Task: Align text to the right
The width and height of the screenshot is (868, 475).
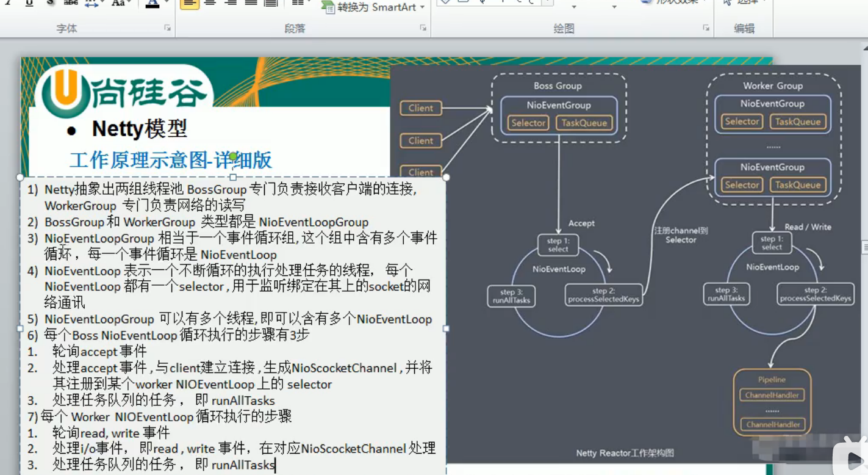Action: (x=231, y=3)
